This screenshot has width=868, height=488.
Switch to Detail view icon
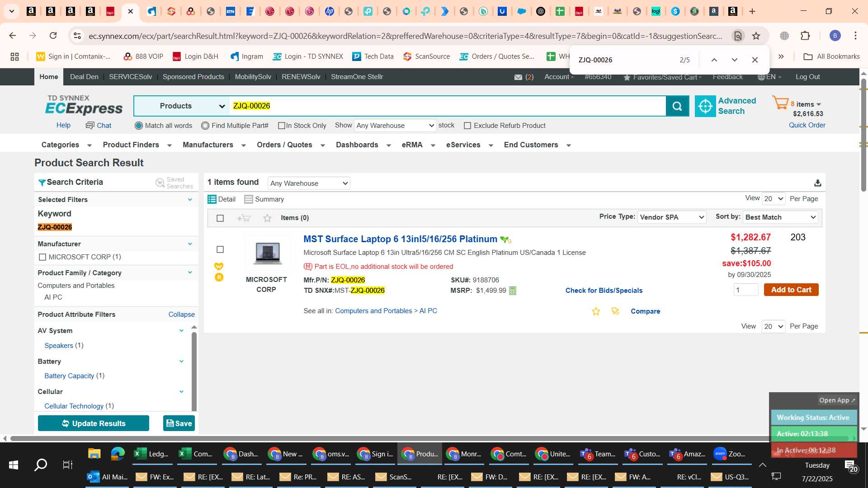212,199
